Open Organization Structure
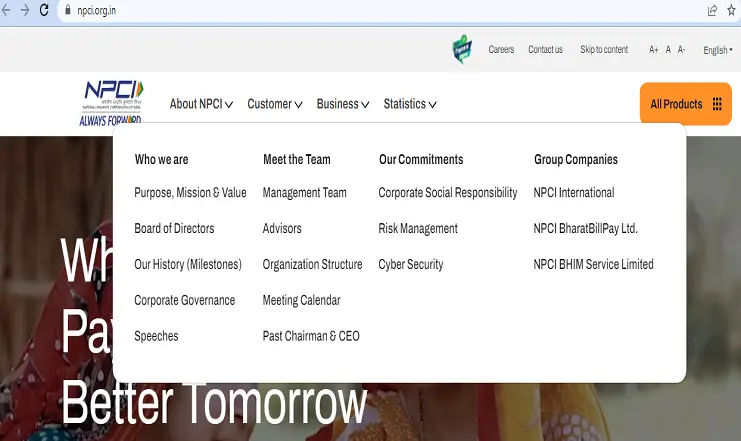The height and width of the screenshot is (441, 741). pyautogui.click(x=312, y=264)
